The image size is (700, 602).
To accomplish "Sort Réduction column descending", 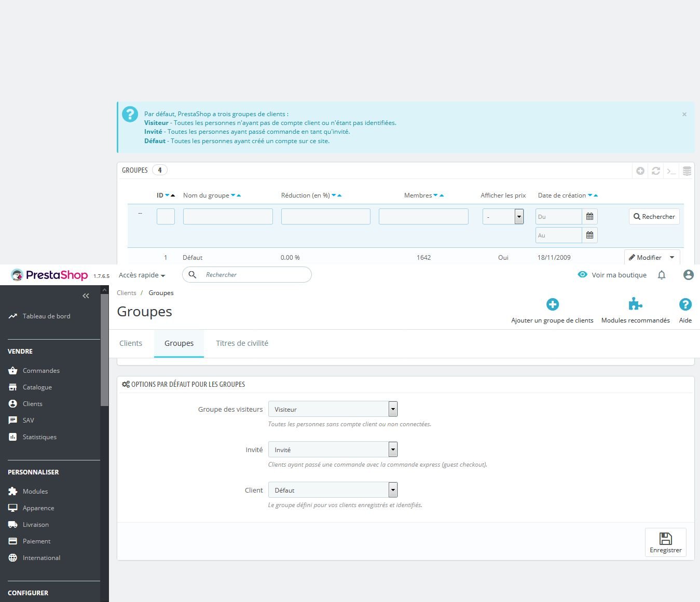I will (x=334, y=195).
